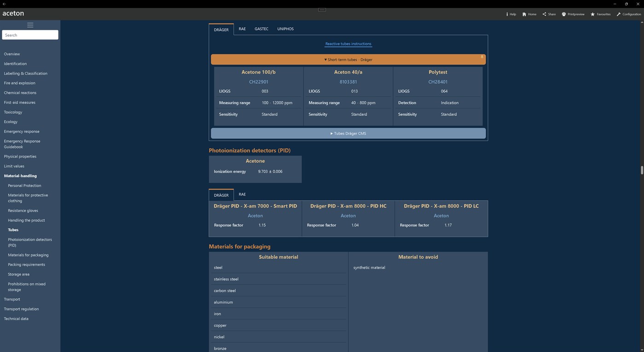Open tube code CH28401 link
This screenshot has width=644, height=352.
[x=438, y=82]
